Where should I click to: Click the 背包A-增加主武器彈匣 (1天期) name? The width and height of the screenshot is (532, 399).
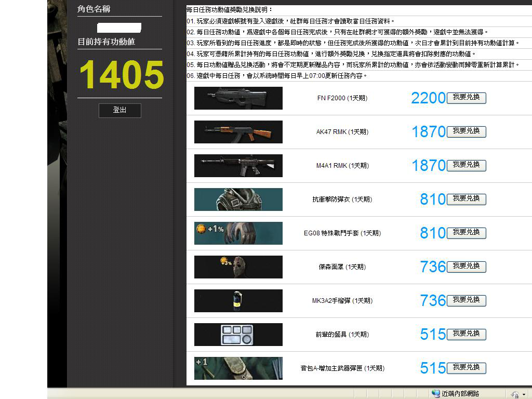coord(342,368)
